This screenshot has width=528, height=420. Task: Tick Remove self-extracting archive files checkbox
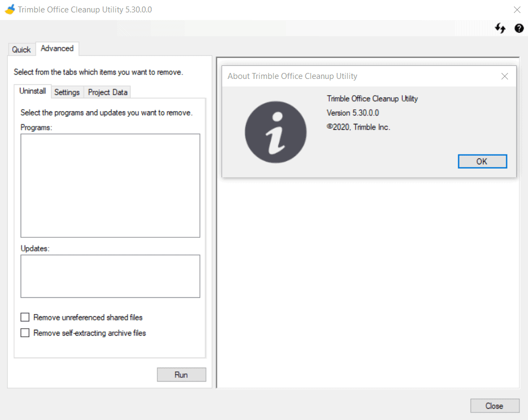pos(25,333)
